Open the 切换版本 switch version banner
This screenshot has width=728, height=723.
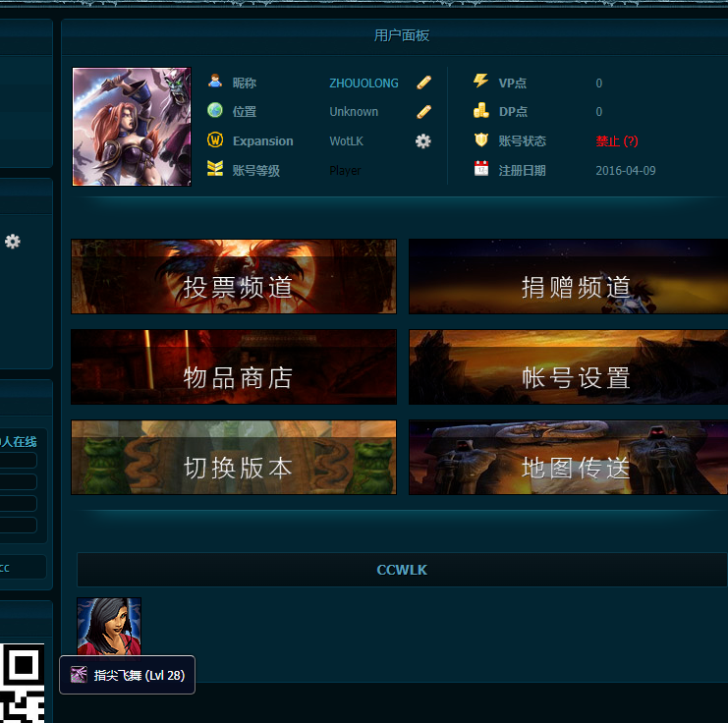[x=234, y=458]
